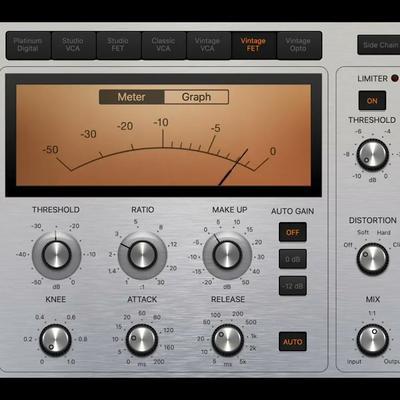Click the -50 label on the meter
The width and height of the screenshot is (400, 400).
(x=50, y=150)
